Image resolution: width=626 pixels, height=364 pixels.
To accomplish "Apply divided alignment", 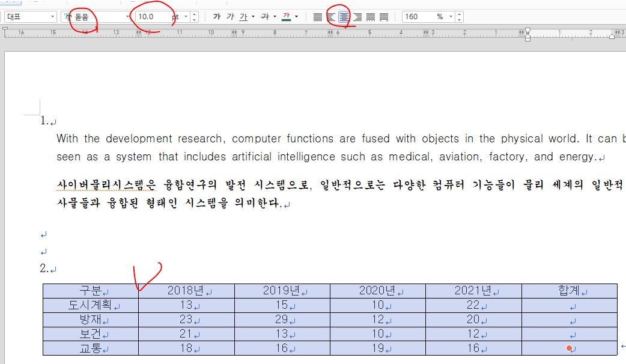I will coord(384,17).
